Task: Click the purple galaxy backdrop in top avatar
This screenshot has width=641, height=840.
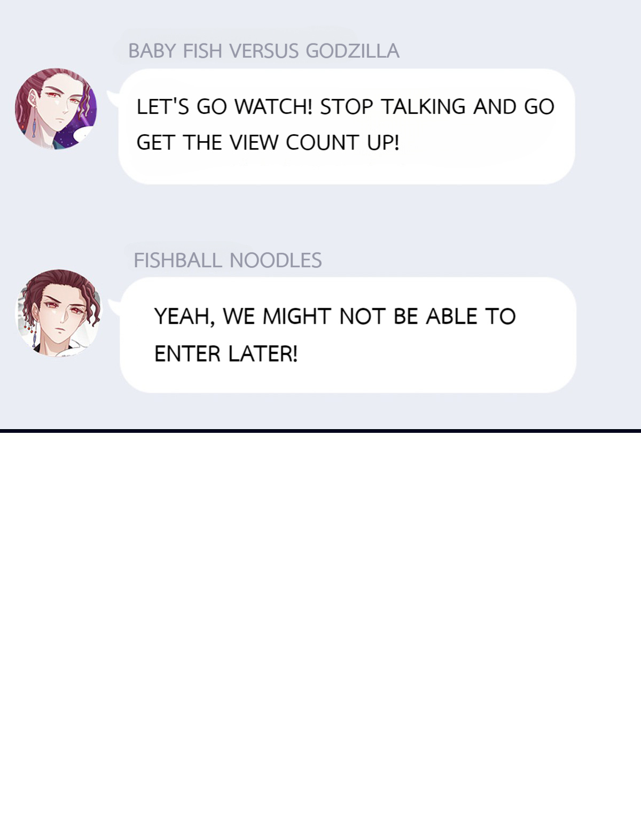Action: 85,120
